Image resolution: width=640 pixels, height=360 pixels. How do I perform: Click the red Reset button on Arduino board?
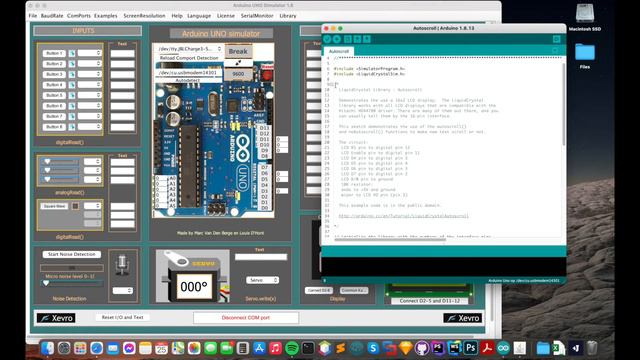pos(267,76)
